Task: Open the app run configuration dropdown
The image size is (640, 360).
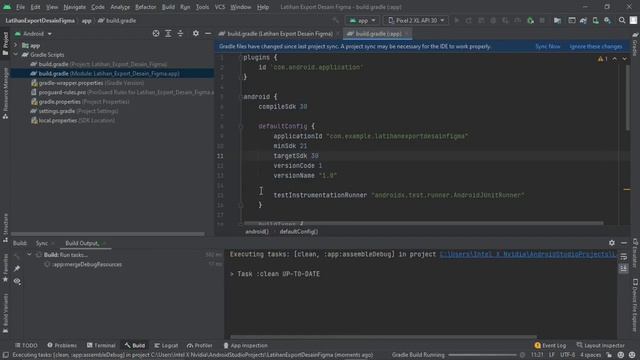Action: (x=362, y=20)
